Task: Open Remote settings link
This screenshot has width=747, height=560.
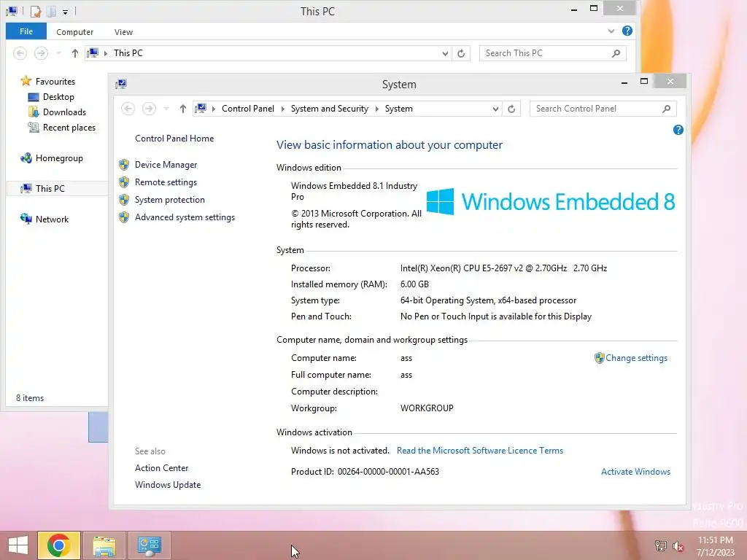Action: (x=166, y=182)
